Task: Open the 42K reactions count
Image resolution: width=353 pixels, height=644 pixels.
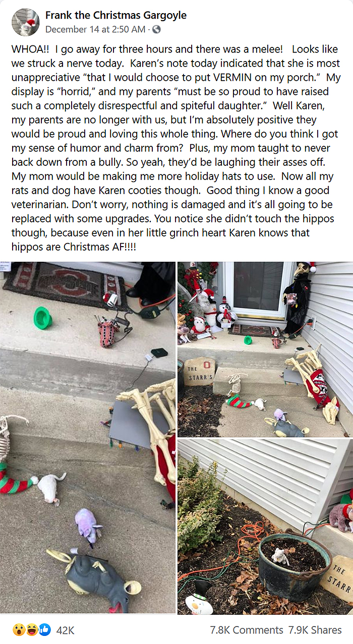Action: (x=65, y=630)
